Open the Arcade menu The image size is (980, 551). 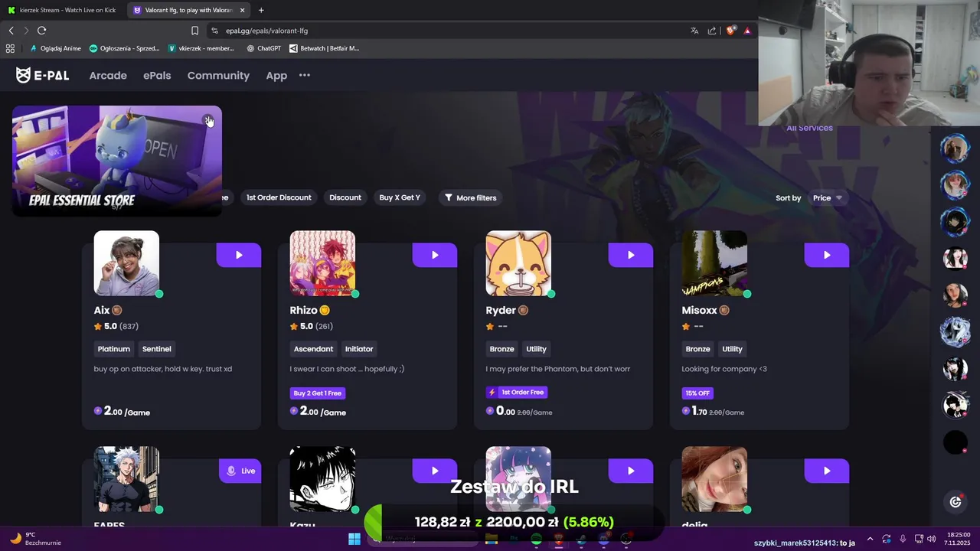(x=108, y=75)
